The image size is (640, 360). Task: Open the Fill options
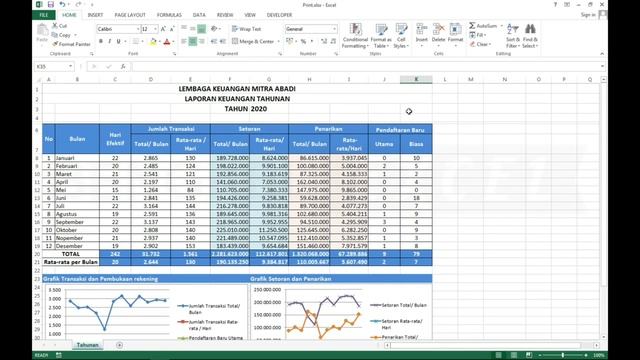click(x=478, y=35)
